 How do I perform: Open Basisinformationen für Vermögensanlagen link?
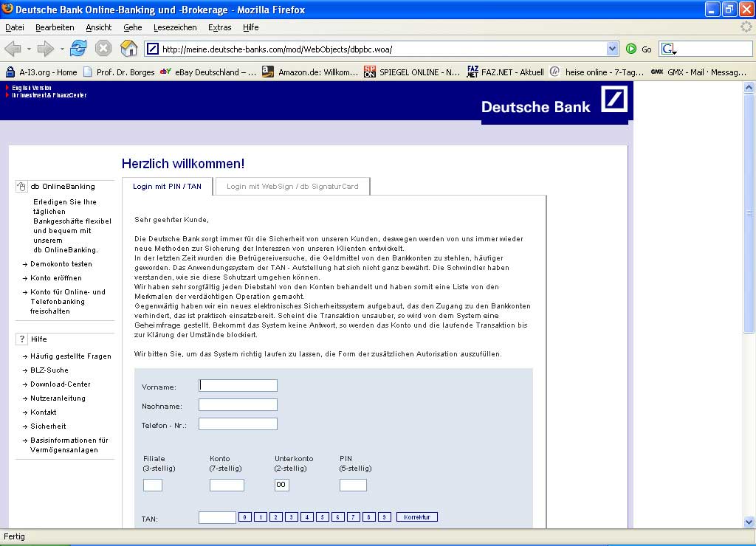[x=69, y=445]
